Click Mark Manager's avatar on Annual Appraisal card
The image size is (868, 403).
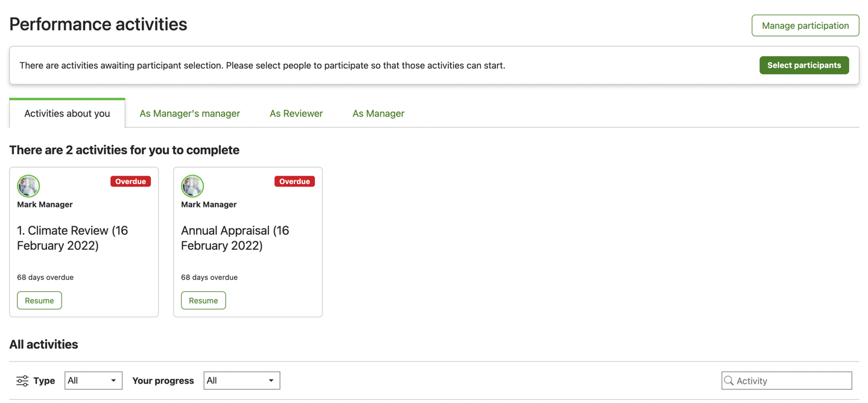coord(192,186)
